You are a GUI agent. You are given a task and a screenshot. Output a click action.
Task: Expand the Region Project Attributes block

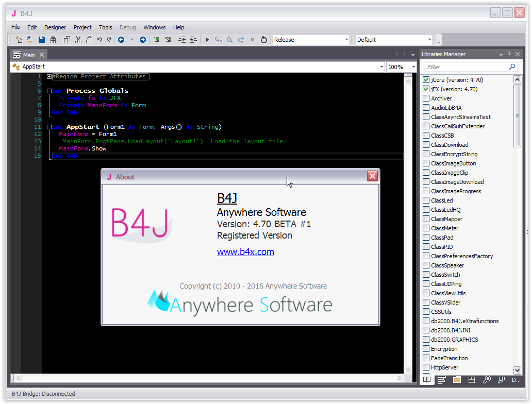(49, 77)
